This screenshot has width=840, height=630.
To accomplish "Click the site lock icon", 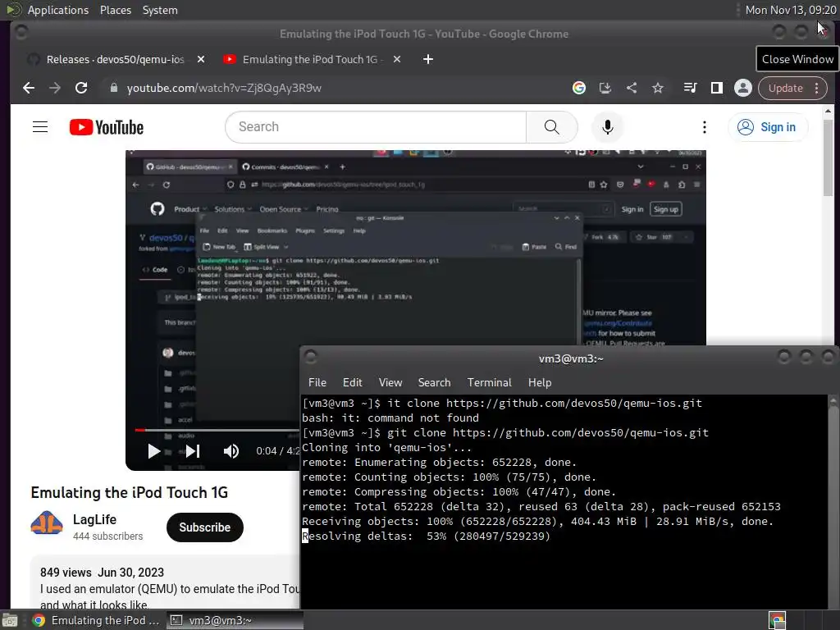I will 113,88.
